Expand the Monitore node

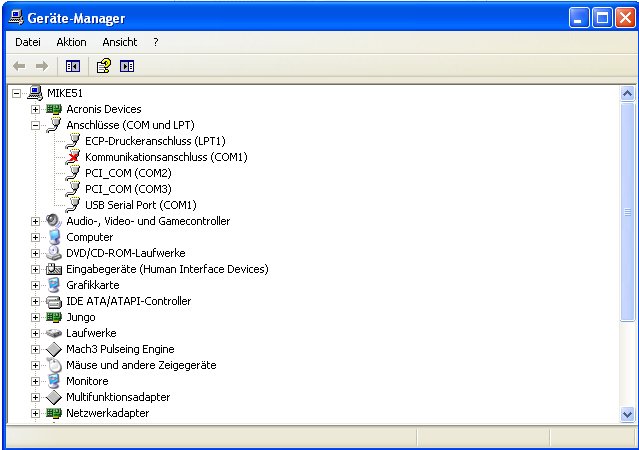35,382
